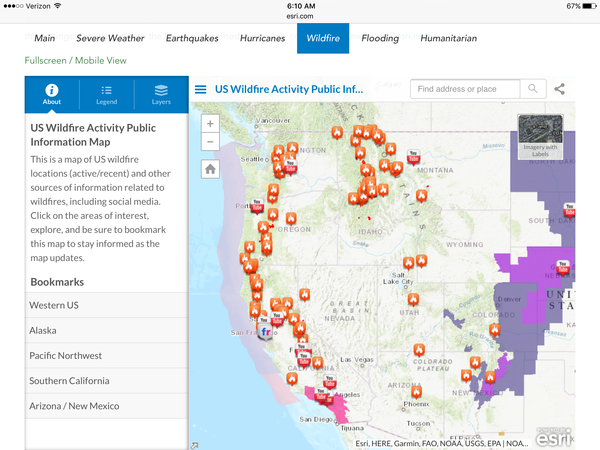This screenshot has height=450, width=600.
Task: Click the map zoom in plus button
Action: point(210,124)
